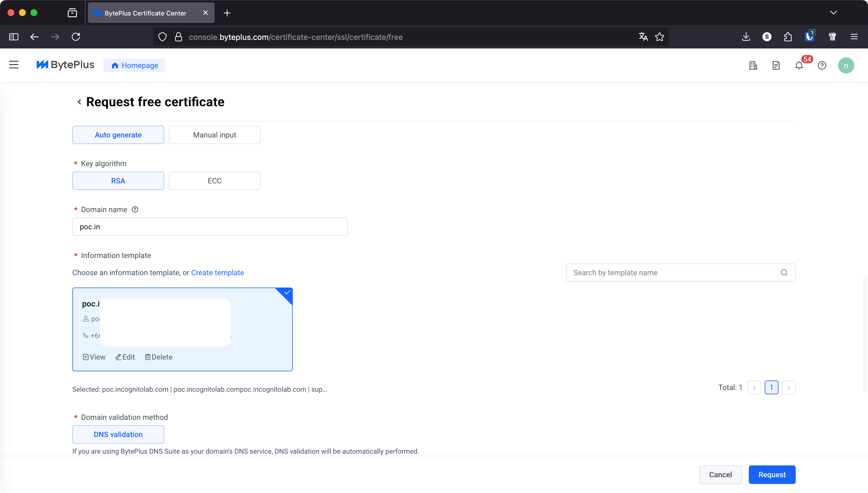This screenshot has height=493, width=868.
Task: Go to next page of templates
Action: [788, 387]
